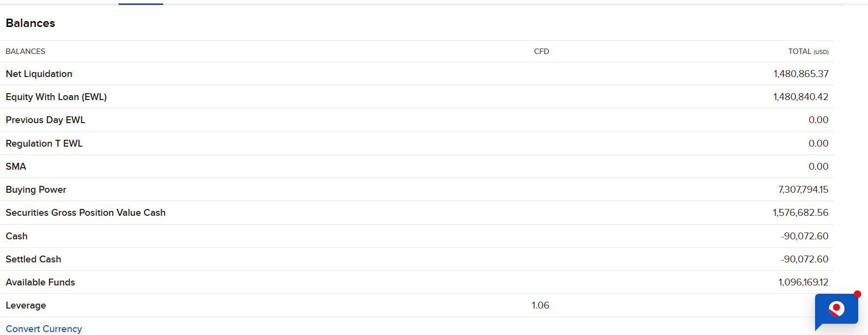
Task: Click the BALANCES column header
Action: [25, 52]
